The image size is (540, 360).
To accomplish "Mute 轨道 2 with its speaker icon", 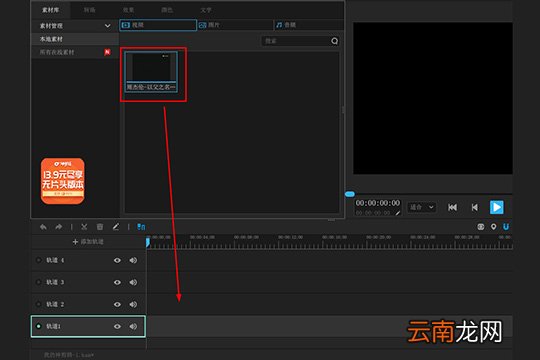I will [133, 305].
